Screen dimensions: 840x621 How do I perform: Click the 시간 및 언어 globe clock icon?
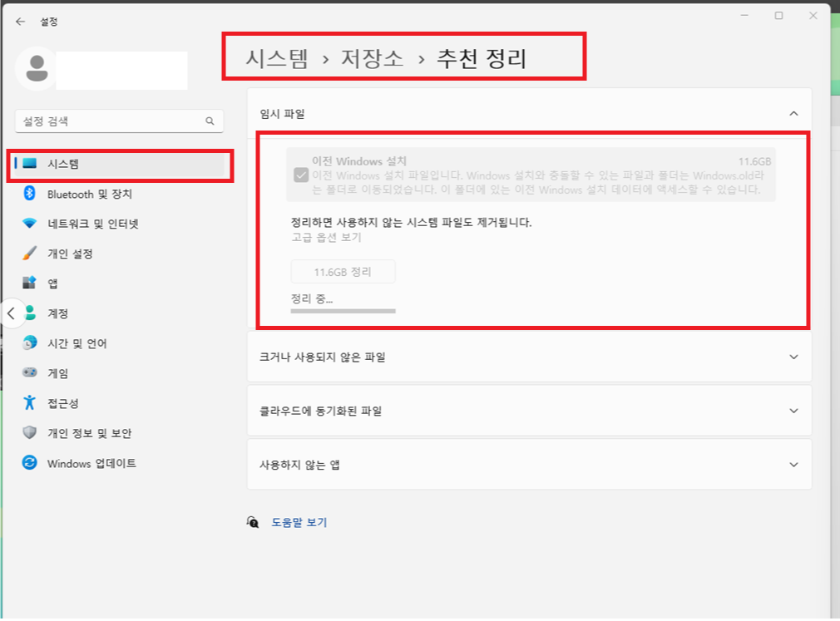coord(29,343)
